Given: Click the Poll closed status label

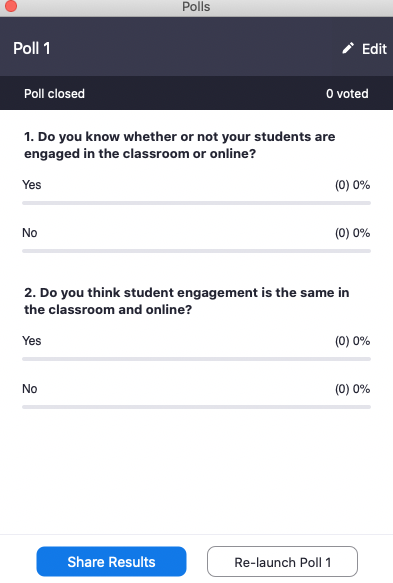Looking at the screenshot, I should pyautogui.click(x=54, y=94).
